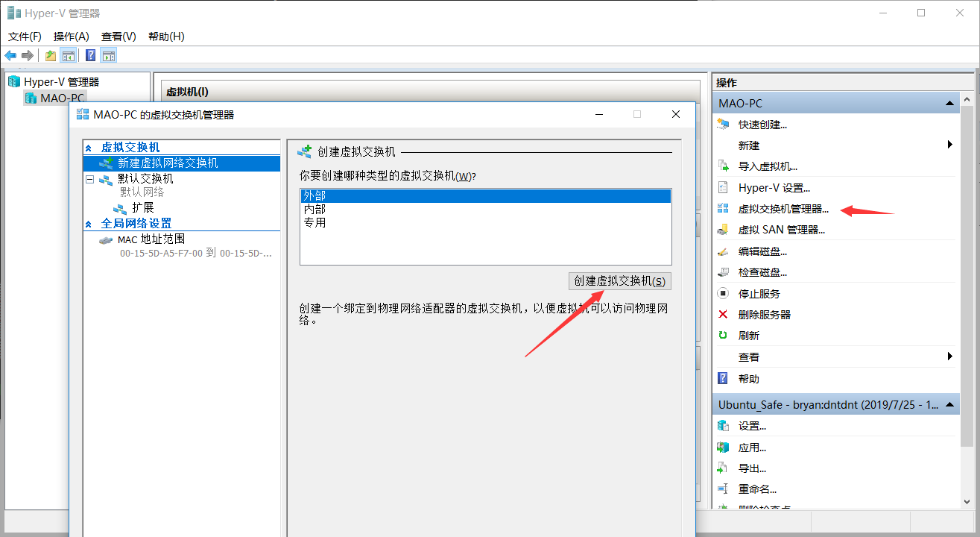Open the 查看(V) menu

pos(118,37)
